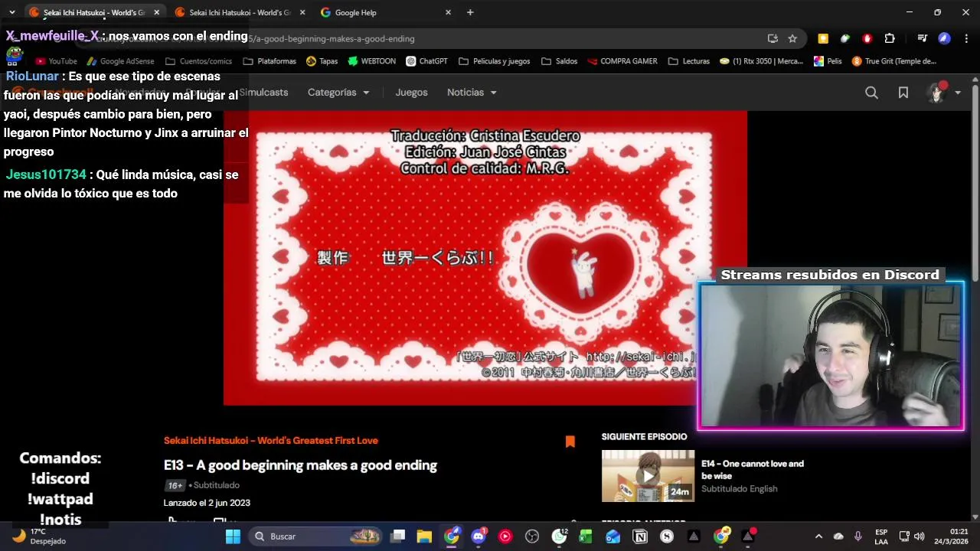Open the media control toolbar icon
The image size is (980, 551).
(923, 38)
